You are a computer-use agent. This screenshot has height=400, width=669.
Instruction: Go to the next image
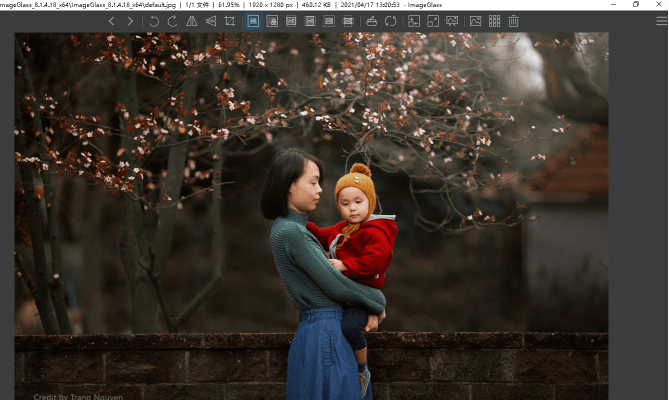click(130, 21)
